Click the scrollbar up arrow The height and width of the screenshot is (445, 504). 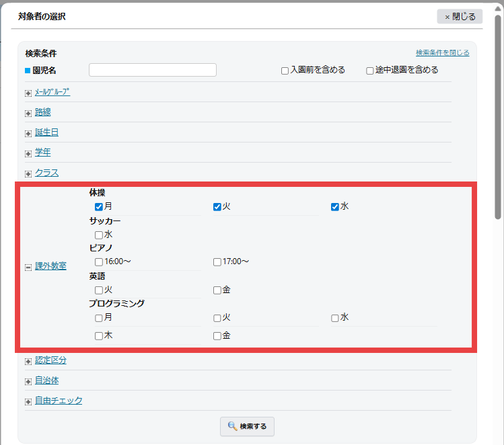click(x=498, y=9)
